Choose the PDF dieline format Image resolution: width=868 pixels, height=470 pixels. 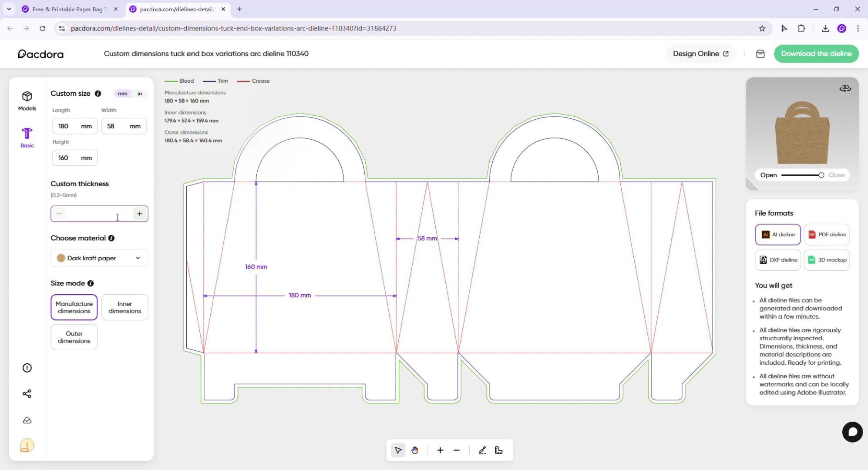tap(827, 235)
